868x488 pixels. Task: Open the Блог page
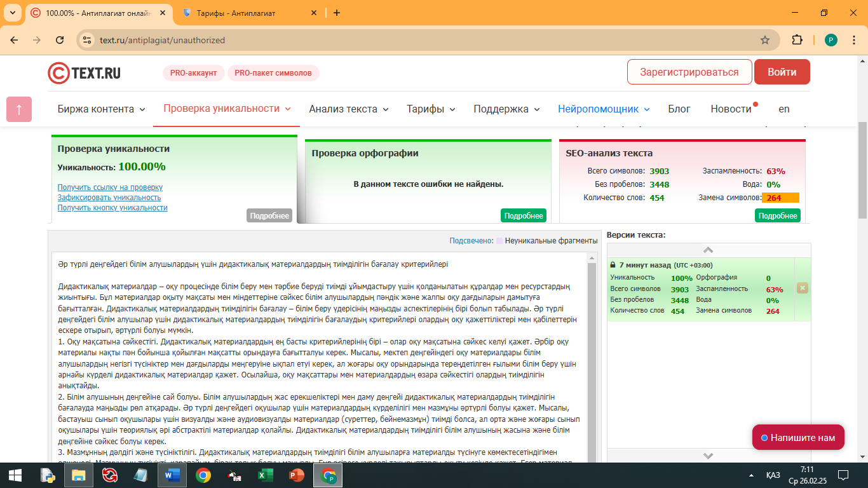[x=679, y=109]
